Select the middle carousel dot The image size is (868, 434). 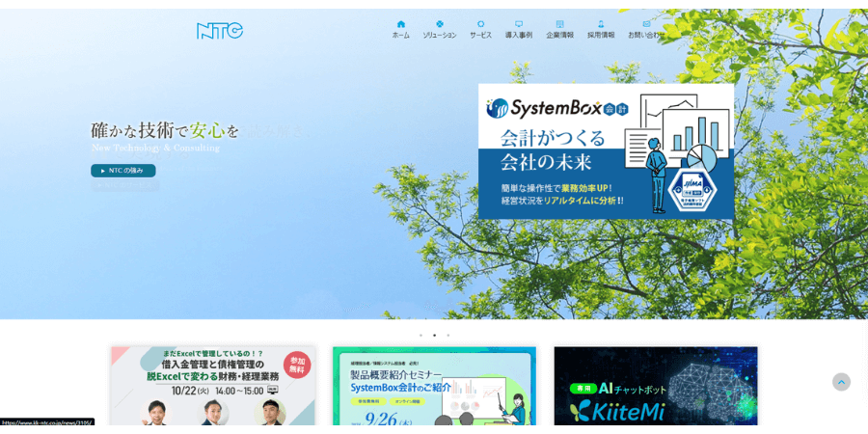[x=435, y=335]
